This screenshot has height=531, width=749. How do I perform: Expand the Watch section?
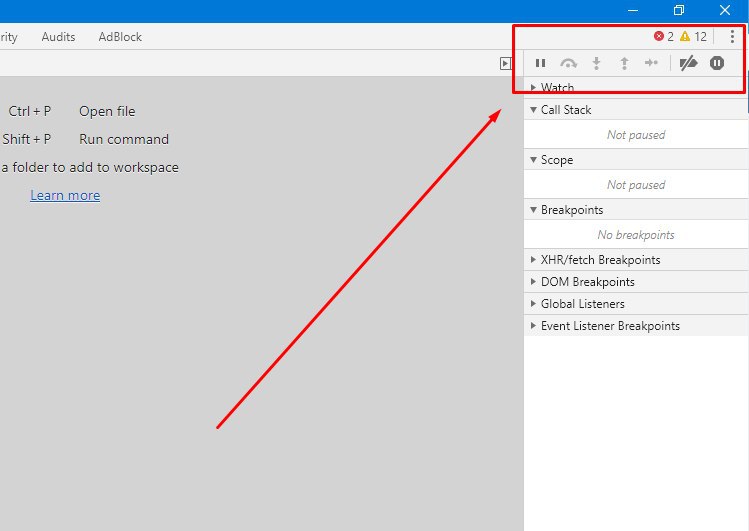(636, 87)
